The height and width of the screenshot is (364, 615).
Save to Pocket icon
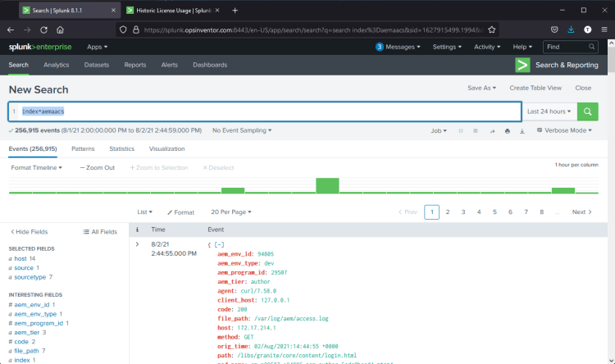point(554,30)
